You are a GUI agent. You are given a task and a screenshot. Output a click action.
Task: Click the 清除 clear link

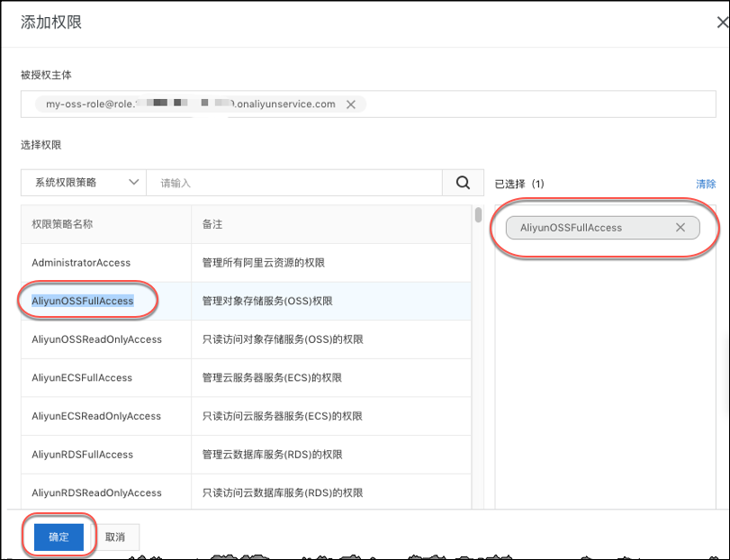pos(706,184)
